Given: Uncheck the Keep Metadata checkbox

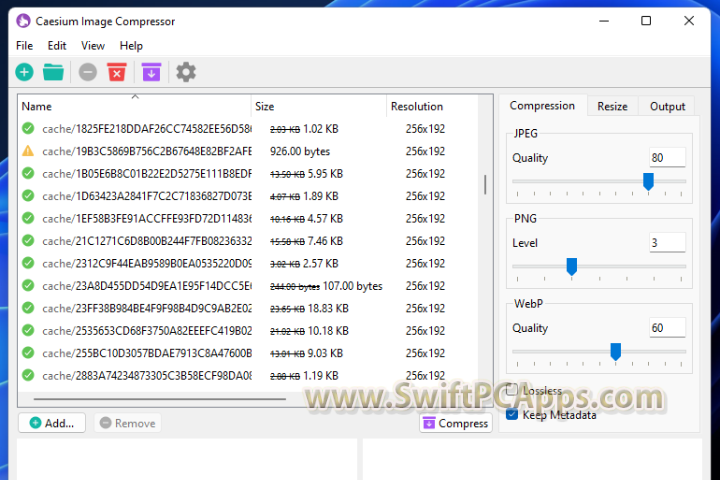Looking at the screenshot, I should click(x=512, y=415).
